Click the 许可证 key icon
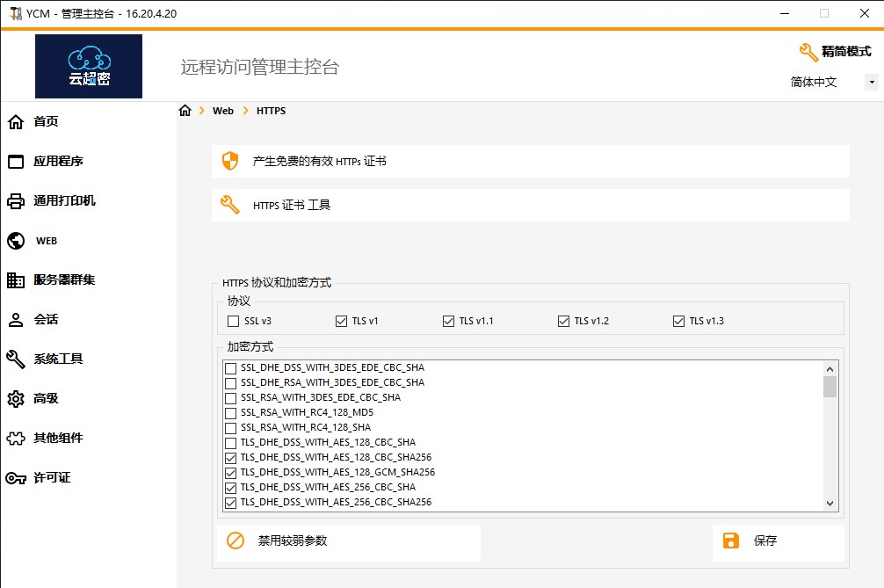This screenshot has width=884, height=588. tap(16, 478)
